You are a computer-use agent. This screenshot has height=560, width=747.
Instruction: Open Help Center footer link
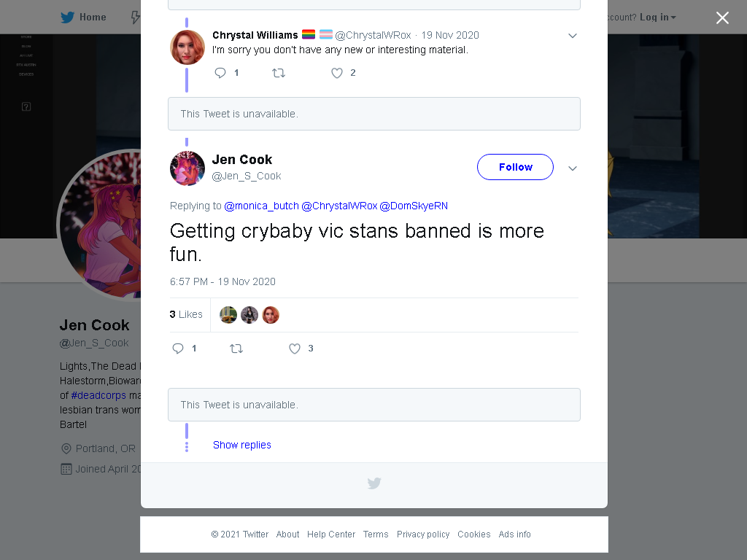(331, 534)
